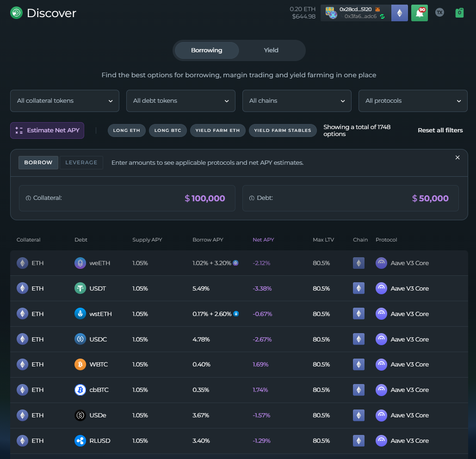Switch to the Borrowing mode
The image size is (476, 459).
click(x=207, y=50)
